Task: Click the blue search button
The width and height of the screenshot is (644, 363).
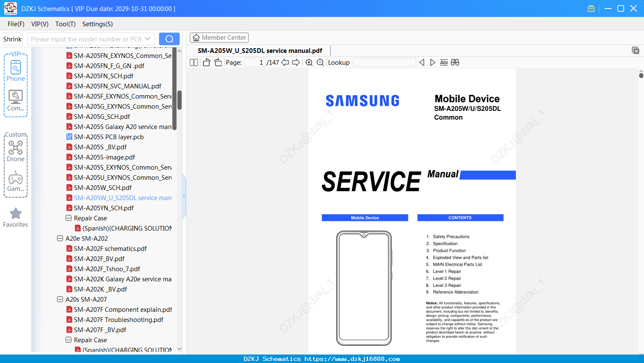Action: click(x=169, y=39)
